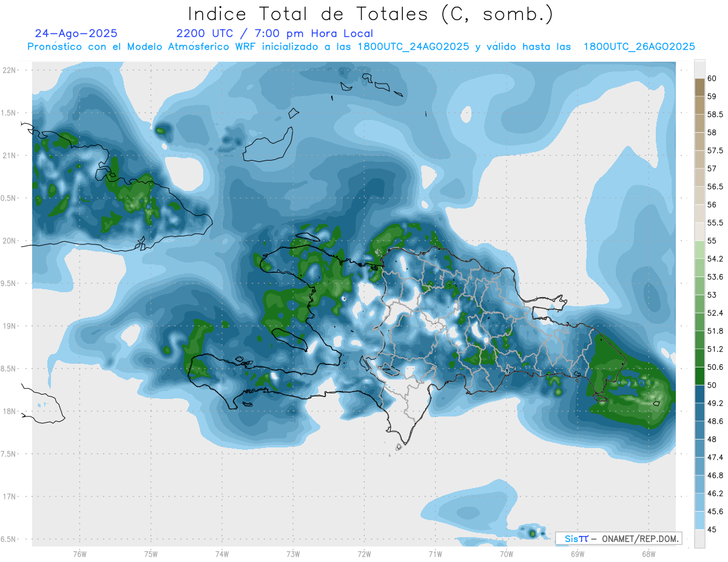The height and width of the screenshot is (562, 728).
Task: Pick the dark brown legend swatch between 59 and 60
Action: pyautogui.click(x=699, y=87)
